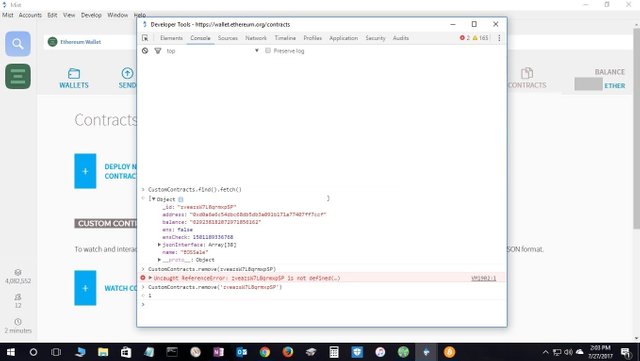Click the console input prompt line

[322, 305]
